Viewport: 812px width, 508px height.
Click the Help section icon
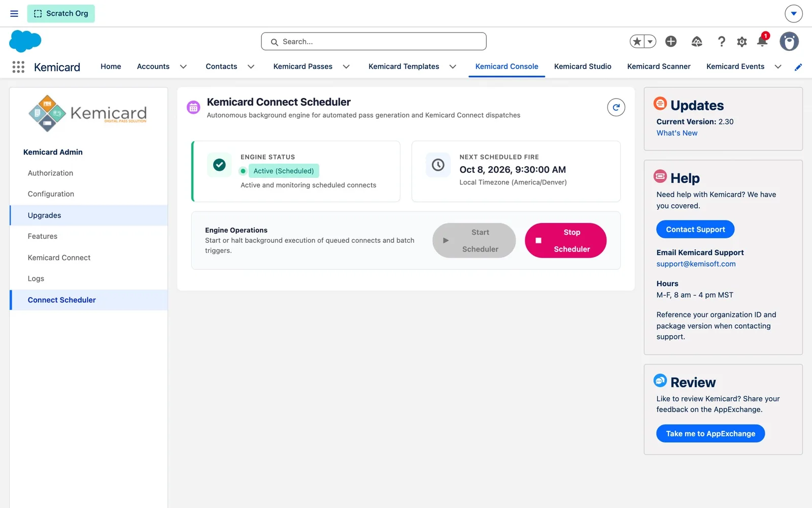coord(660,176)
